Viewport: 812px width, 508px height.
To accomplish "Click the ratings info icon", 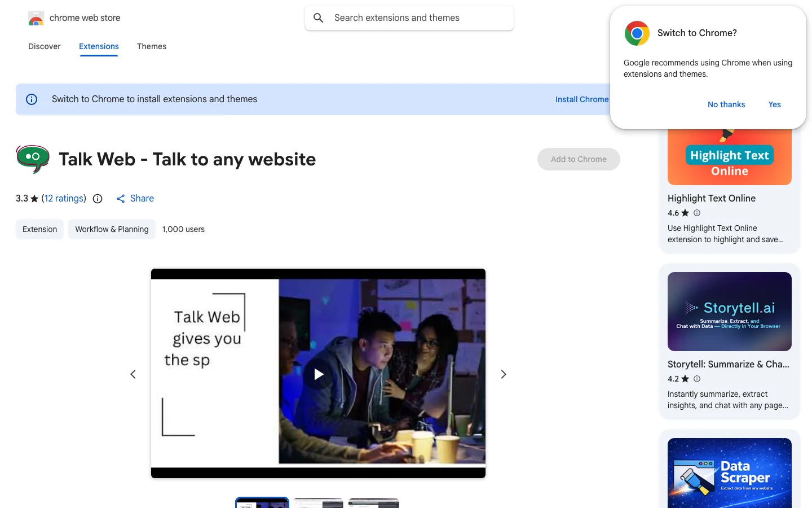I will pyautogui.click(x=98, y=199).
